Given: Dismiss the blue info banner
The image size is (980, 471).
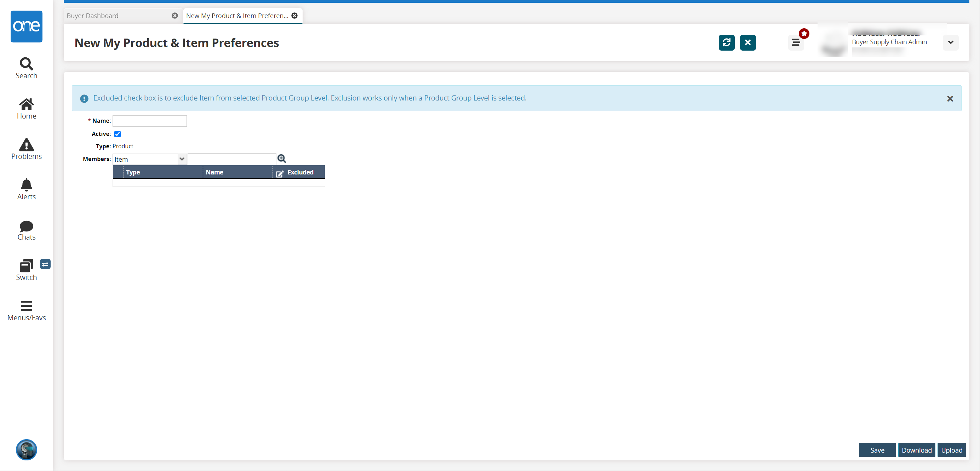Looking at the screenshot, I should (950, 99).
